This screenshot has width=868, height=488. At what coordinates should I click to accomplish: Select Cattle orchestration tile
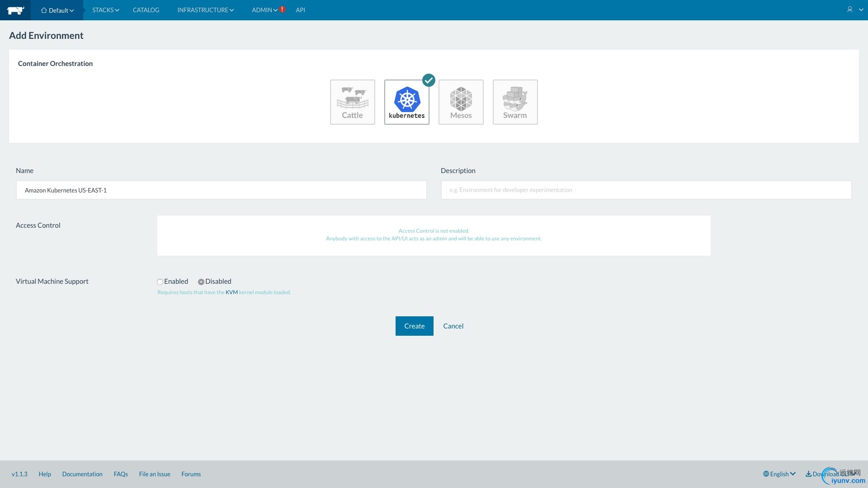[x=353, y=102]
